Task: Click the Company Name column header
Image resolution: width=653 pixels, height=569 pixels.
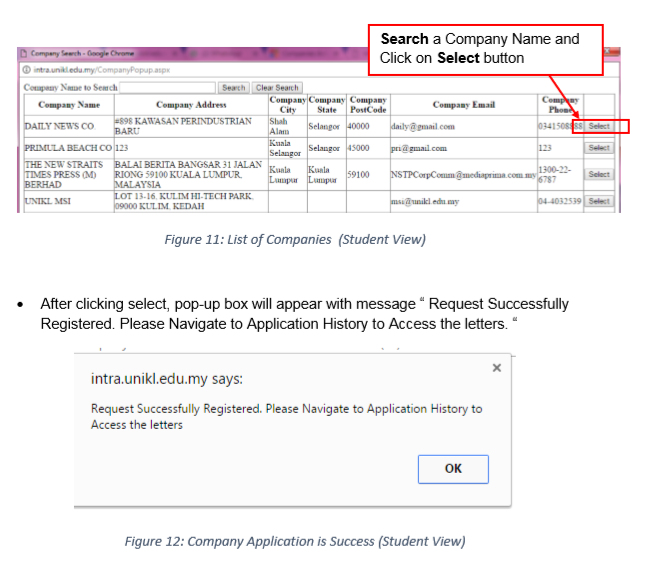Action: pyautogui.click(x=69, y=105)
